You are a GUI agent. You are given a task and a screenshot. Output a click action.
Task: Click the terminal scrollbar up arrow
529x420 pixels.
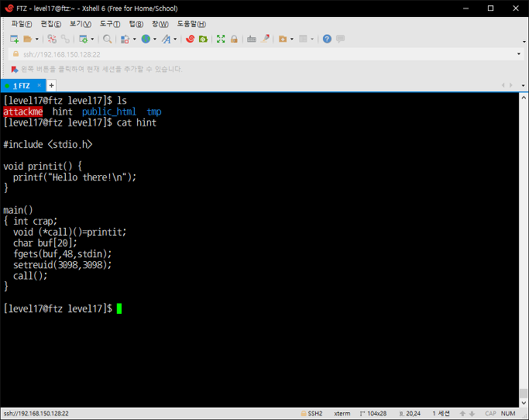(x=524, y=98)
